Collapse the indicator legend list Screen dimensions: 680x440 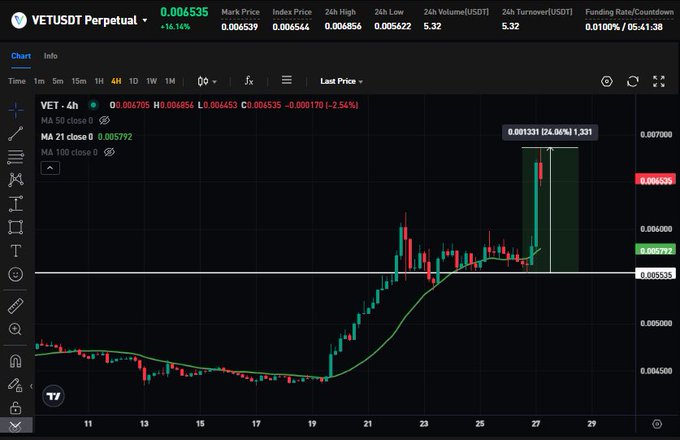pos(50,168)
